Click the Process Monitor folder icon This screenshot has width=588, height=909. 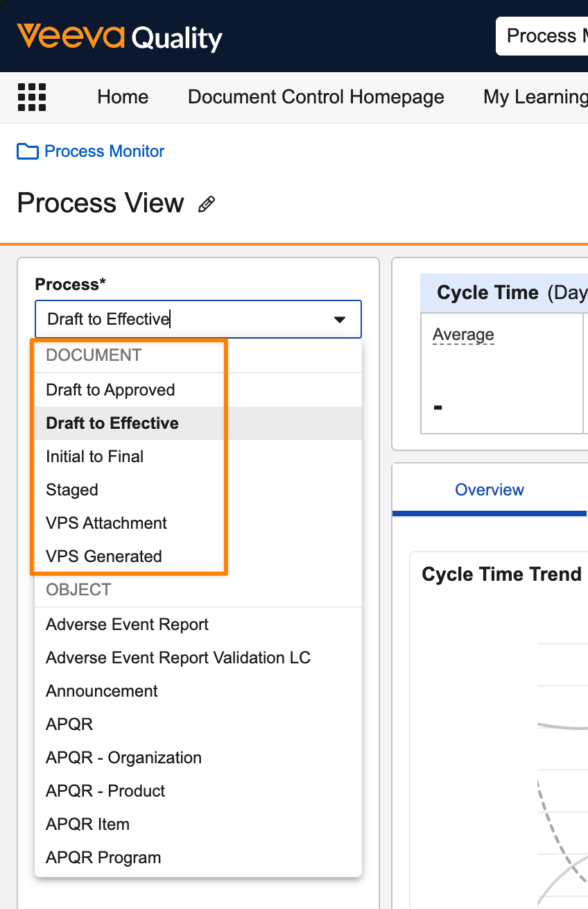tap(27, 151)
